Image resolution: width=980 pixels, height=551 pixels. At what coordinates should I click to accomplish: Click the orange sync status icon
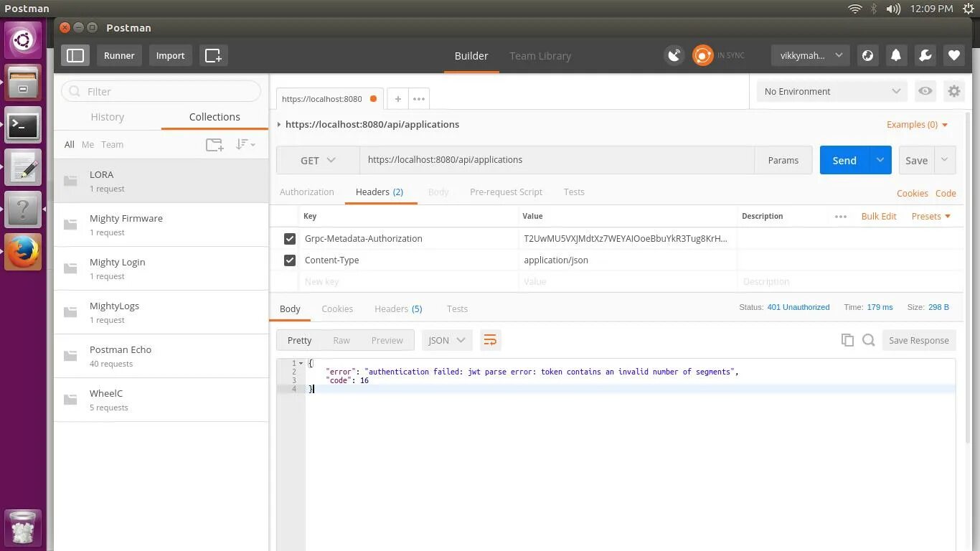point(703,55)
